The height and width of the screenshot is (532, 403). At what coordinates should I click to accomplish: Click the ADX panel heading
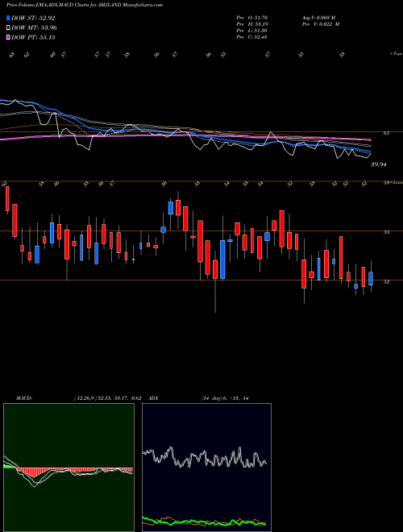[153, 398]
